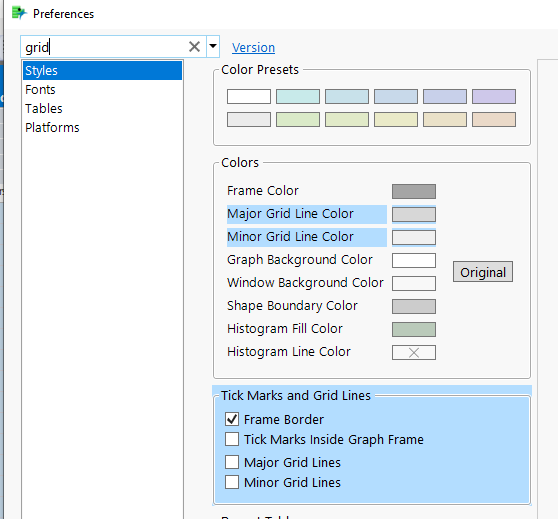Change the Frame Color swatch
This screenshot has height=519, width=558.
(x=414, y=192)
